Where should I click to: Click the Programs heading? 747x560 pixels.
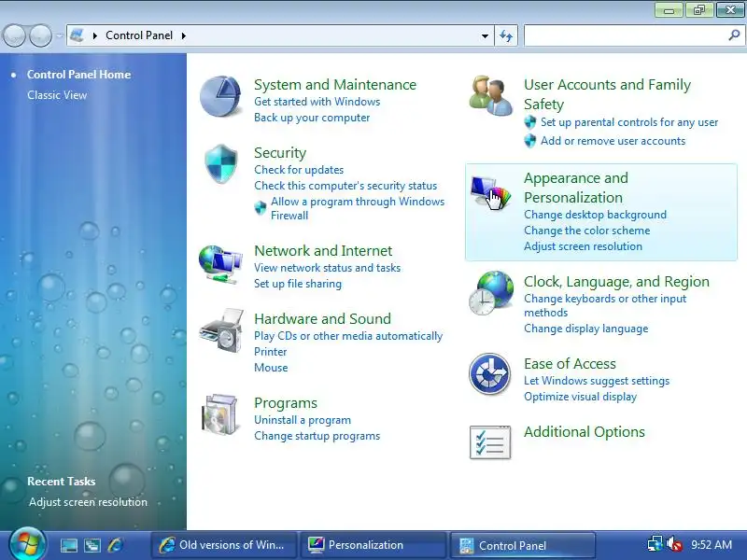click(x=286, y=403)
